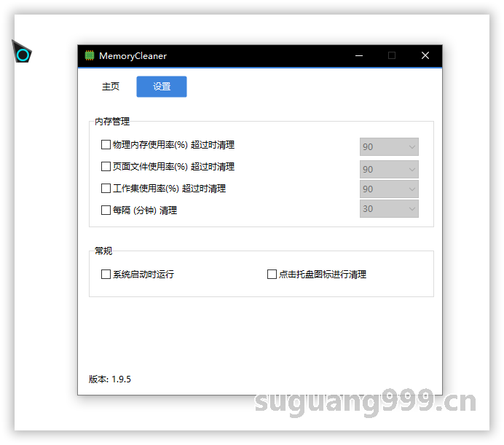Enable the 每隔 (分钟) 清理 checkbox
The image size is (504, 445).
coord(106,210)
